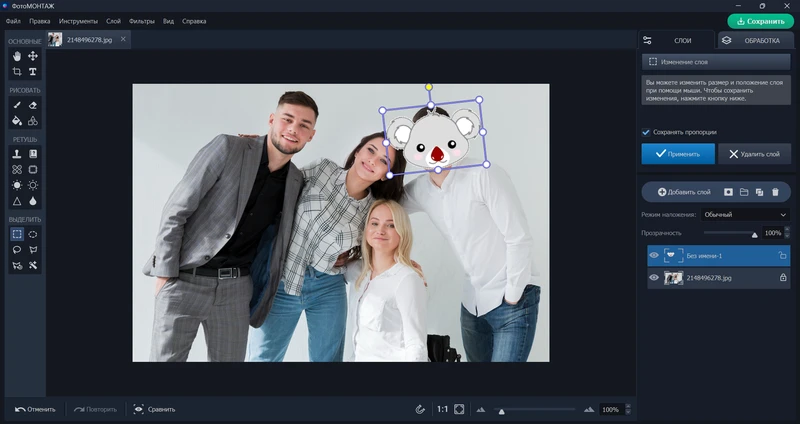
Task: Choose the Paint Bucket fill tool
Action: [x=17, y=121]
